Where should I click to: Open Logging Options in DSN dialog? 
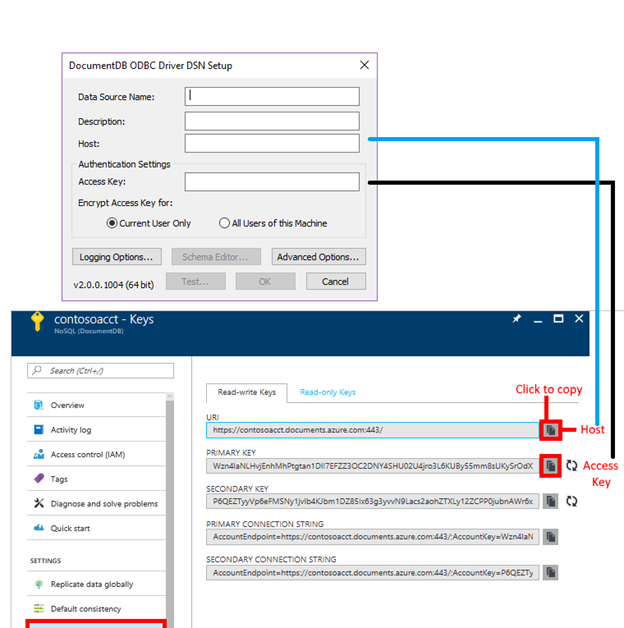pos(117,257)
